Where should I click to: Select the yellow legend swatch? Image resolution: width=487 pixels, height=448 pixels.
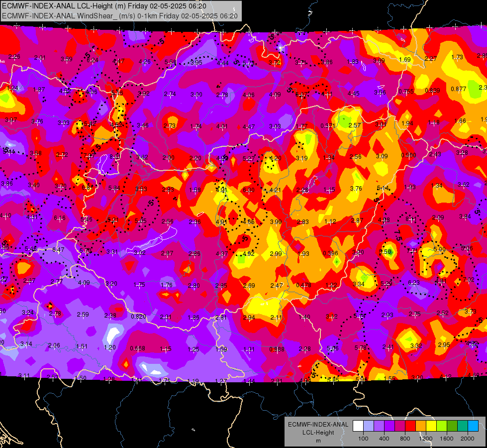pos(431,426)
